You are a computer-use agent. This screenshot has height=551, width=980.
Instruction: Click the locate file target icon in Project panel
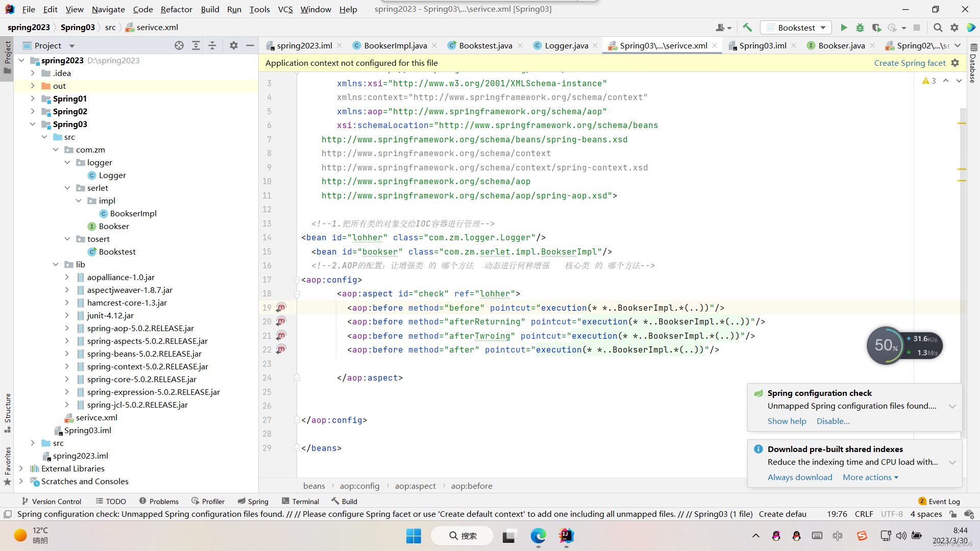tap(179, 45)
